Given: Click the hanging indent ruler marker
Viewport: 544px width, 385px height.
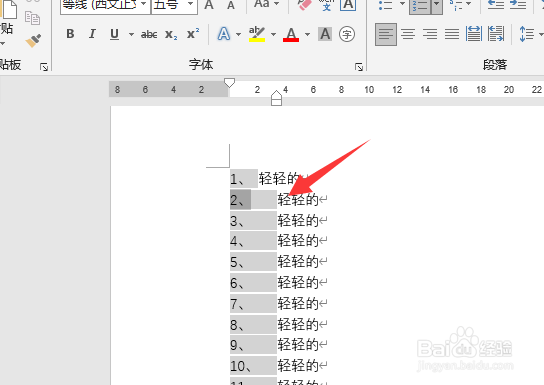Looking at the screenshot, I should point(276,94).
